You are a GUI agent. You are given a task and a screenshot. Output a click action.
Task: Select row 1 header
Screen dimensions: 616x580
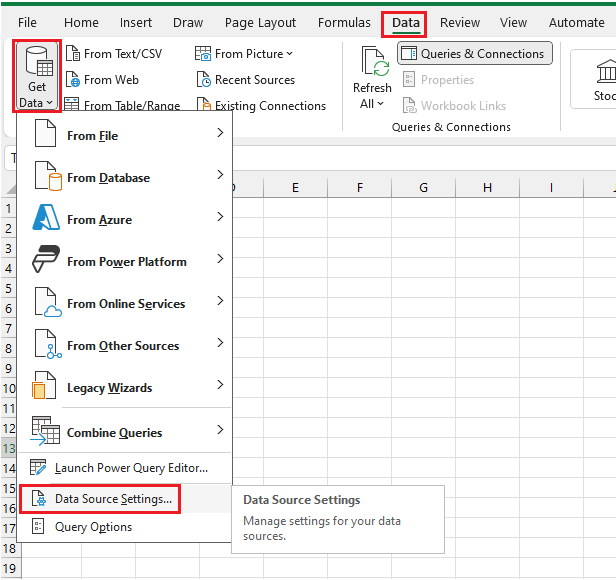[8, 208]
